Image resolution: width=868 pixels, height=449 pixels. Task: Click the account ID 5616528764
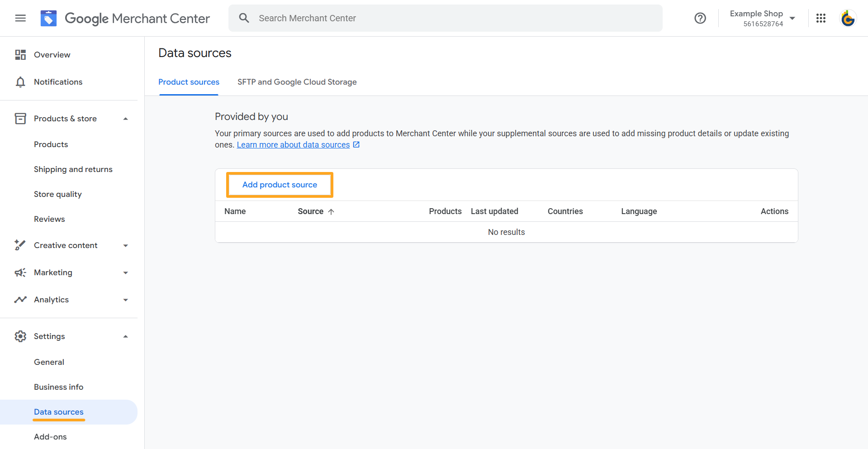763,24
